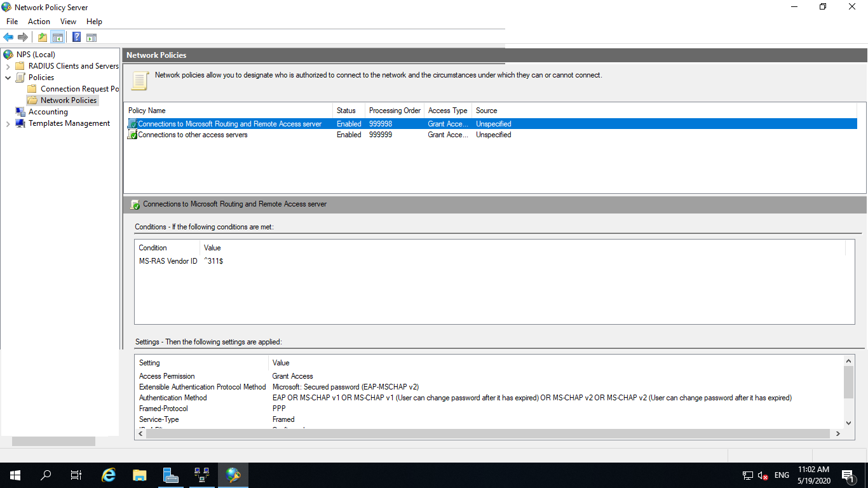Screen dimensions: 868x488
Task: Open the Action Center notifications icon
Action: click(848, 475)
